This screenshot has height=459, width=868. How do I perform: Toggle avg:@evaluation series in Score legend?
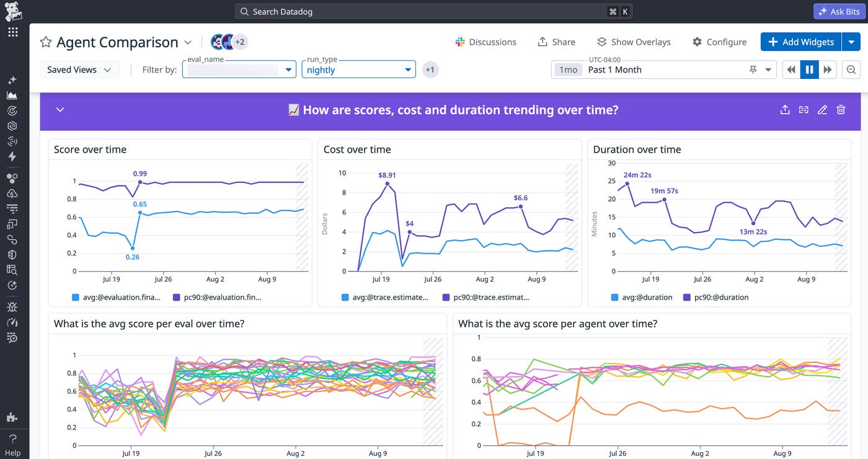point(117,297)
